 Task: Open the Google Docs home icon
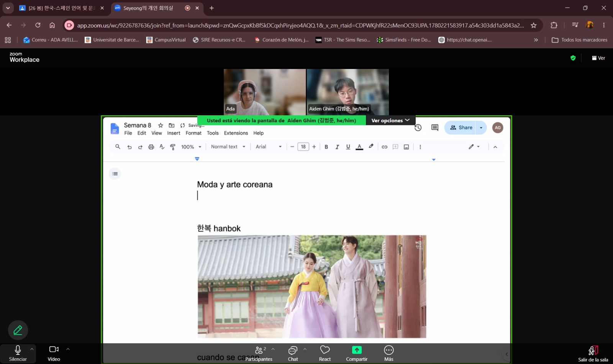tap(115, 129)
